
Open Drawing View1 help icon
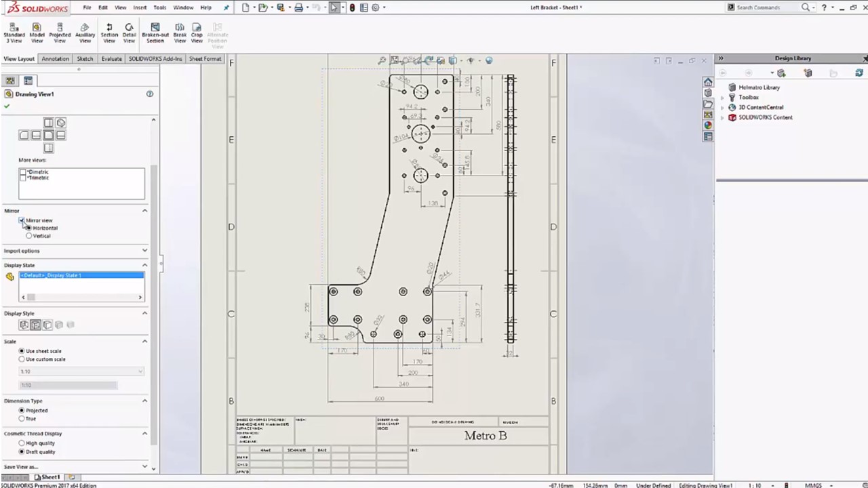click(x=150, y=94)
